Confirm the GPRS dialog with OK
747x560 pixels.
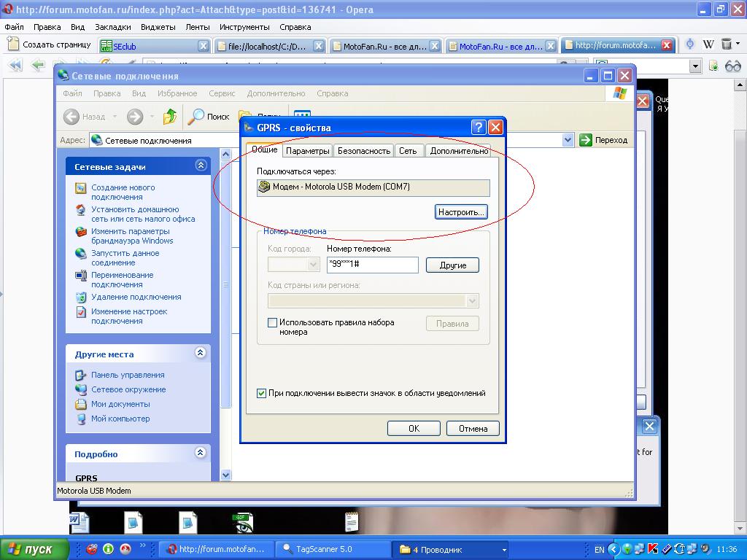pyautogui.click(x=414, y=429)
